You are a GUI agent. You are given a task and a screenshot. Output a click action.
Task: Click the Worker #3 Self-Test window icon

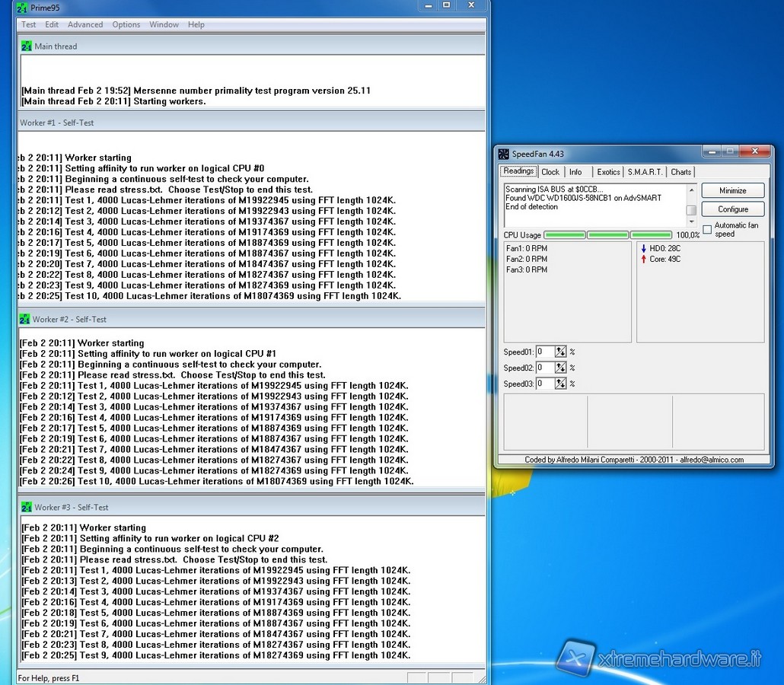coord(27,507)
